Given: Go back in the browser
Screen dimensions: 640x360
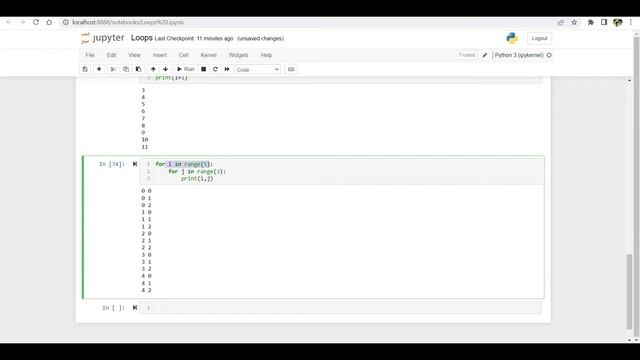Looking at the screenshot, I should pyautogui.click(x=9, y=22).
